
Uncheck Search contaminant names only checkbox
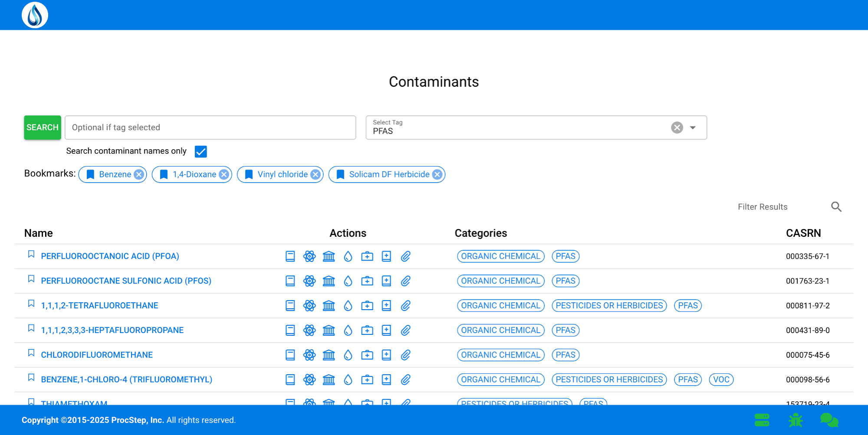point(201,151)
